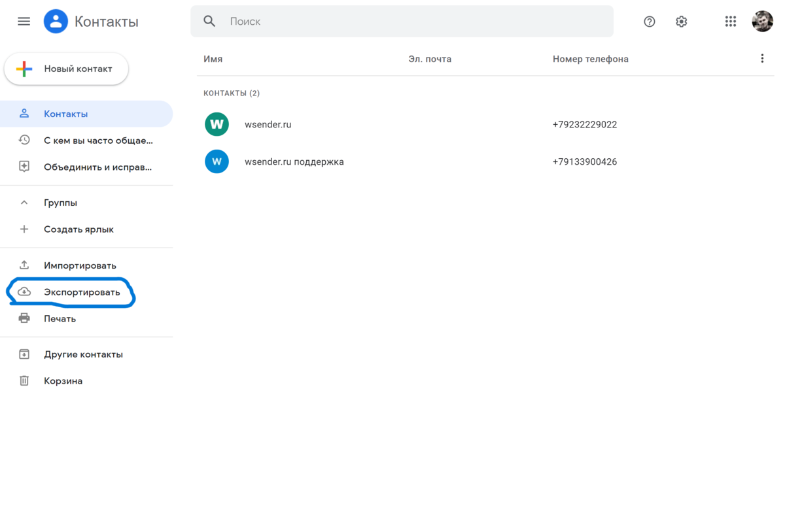Viewport: 785px width, 532px height.
Task: Click the trash bin icon
Action: [x=24, y=380]
